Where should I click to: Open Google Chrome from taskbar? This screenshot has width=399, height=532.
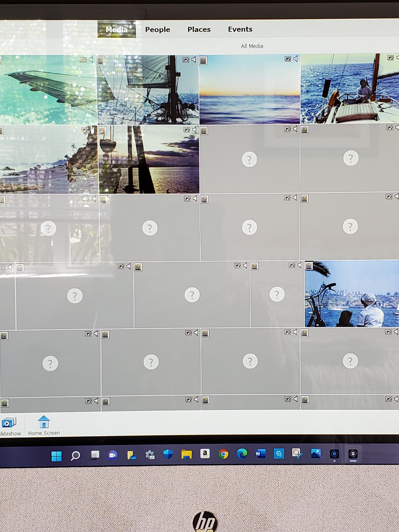point(223,454)
